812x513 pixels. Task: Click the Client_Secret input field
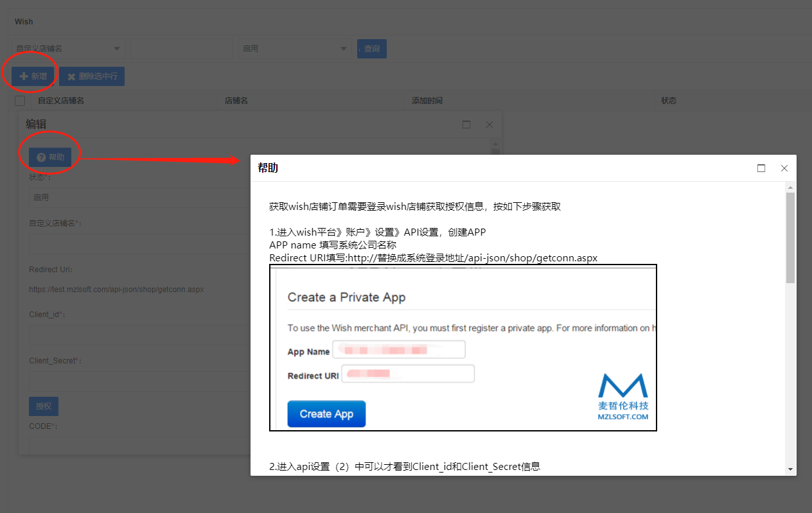point(139,381)
